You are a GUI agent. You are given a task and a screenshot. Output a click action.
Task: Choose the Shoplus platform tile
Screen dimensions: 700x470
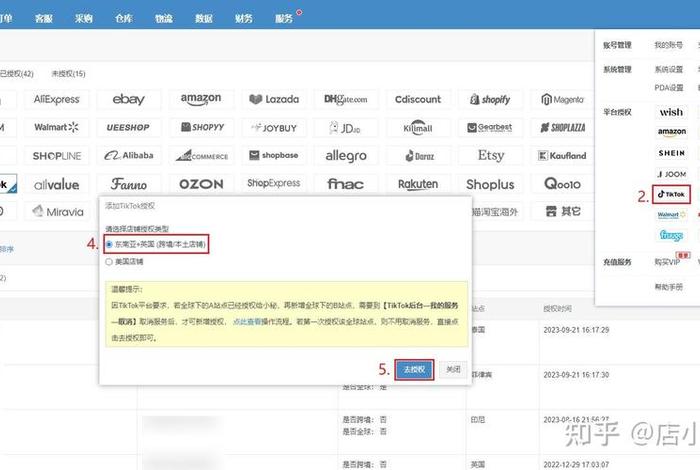(490, 184)
